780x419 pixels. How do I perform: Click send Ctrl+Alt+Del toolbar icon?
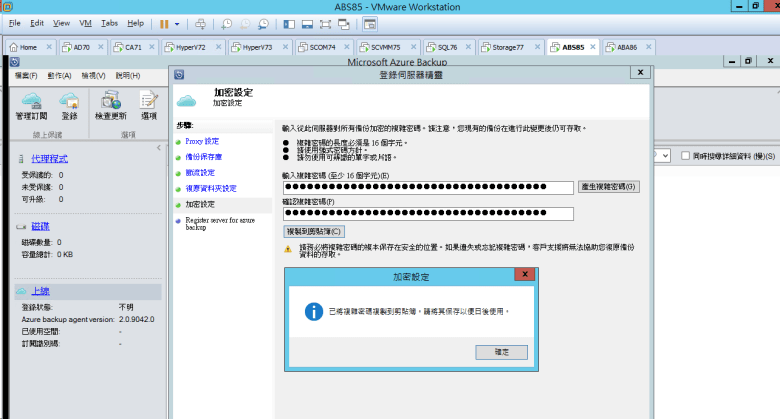[x=200, y=22]
